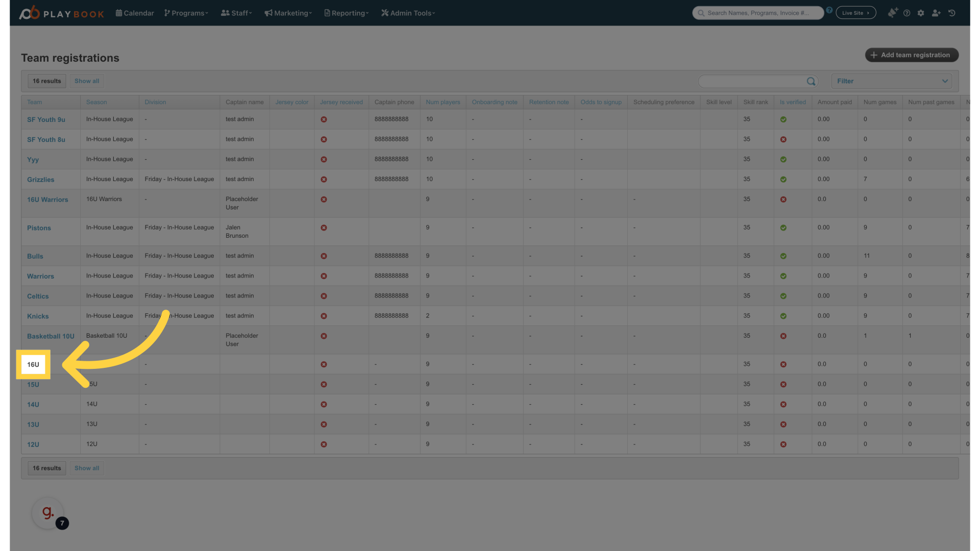Toggle verified status for Knicks
980x551 pixels.
[783, 316]
